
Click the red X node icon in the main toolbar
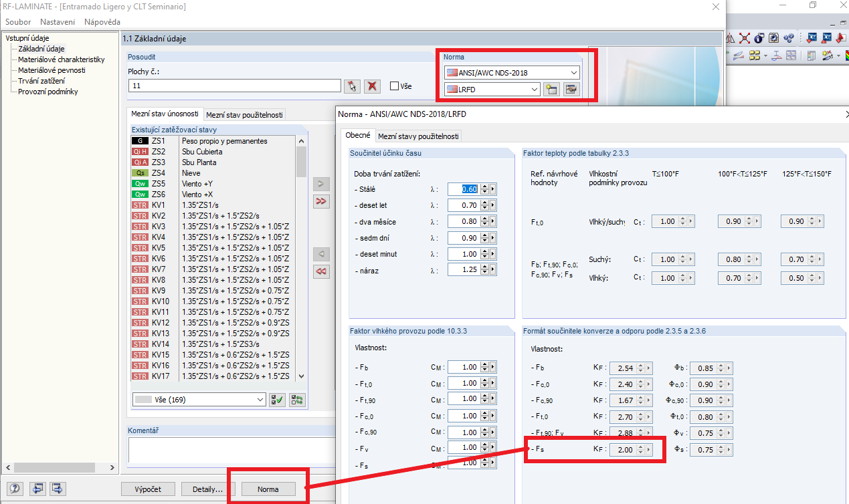pos(744,38)
